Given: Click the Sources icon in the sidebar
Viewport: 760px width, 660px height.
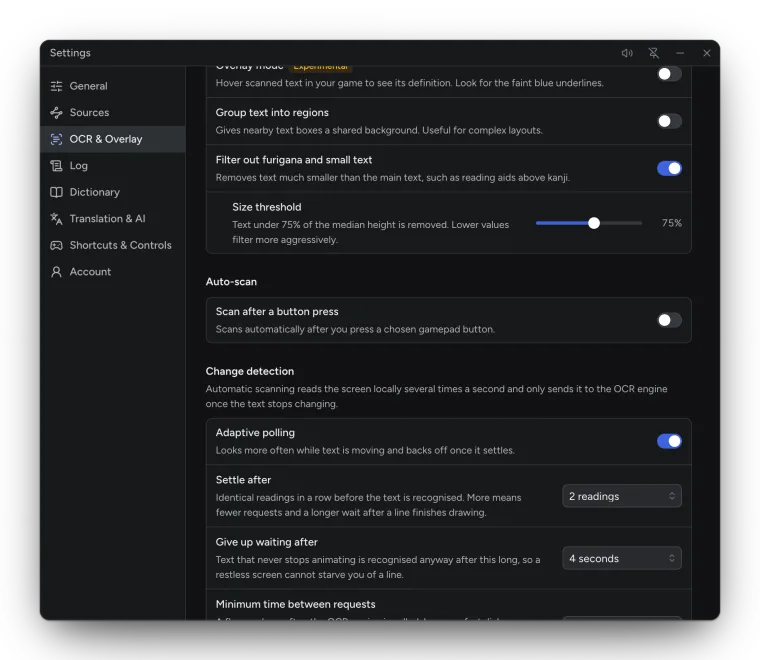Looking at the screenshot, I should coord(56,113).
